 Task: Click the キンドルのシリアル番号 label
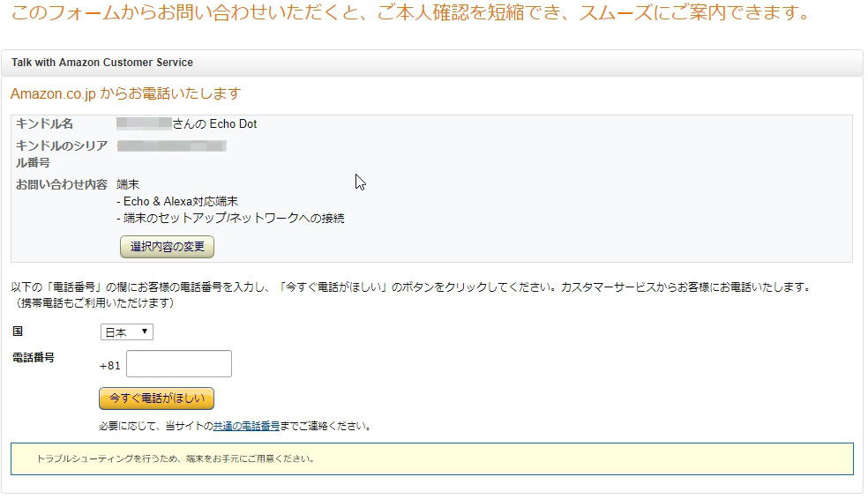(x=60, y=153)
